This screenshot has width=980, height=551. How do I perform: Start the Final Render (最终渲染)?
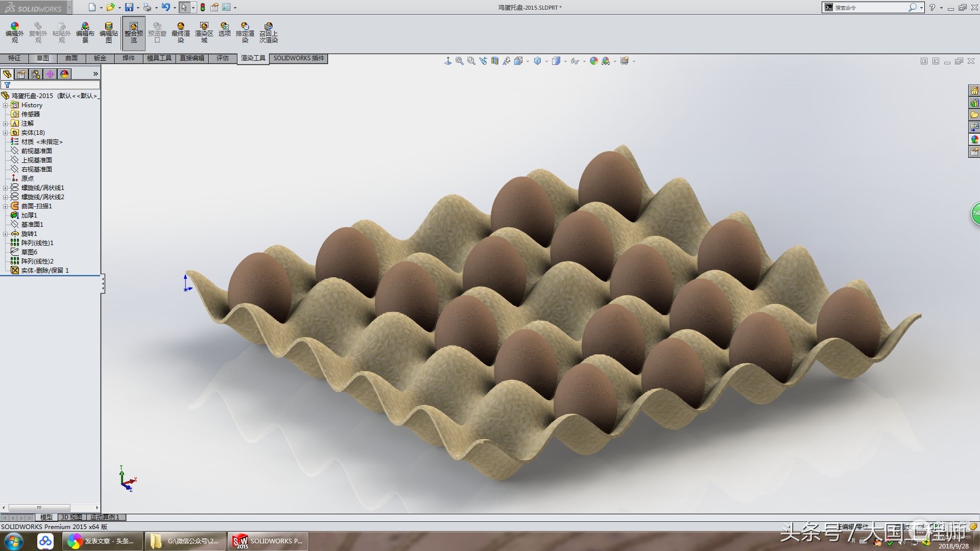[180, 33]
